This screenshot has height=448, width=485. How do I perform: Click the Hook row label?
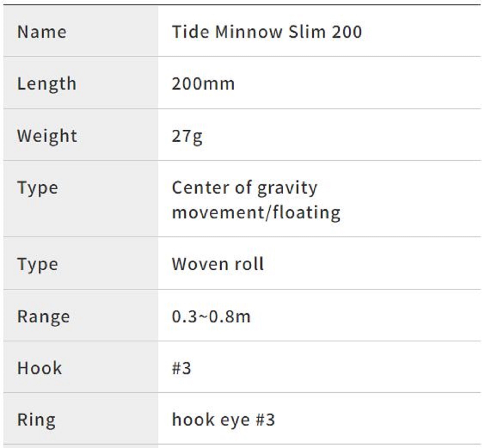[x=40, y=368]
